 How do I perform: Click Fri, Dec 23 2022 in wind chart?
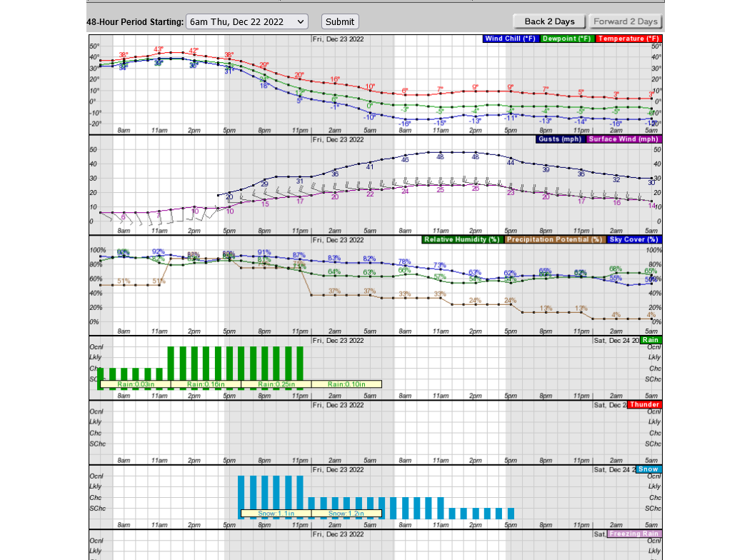click(x=338, y=139)
